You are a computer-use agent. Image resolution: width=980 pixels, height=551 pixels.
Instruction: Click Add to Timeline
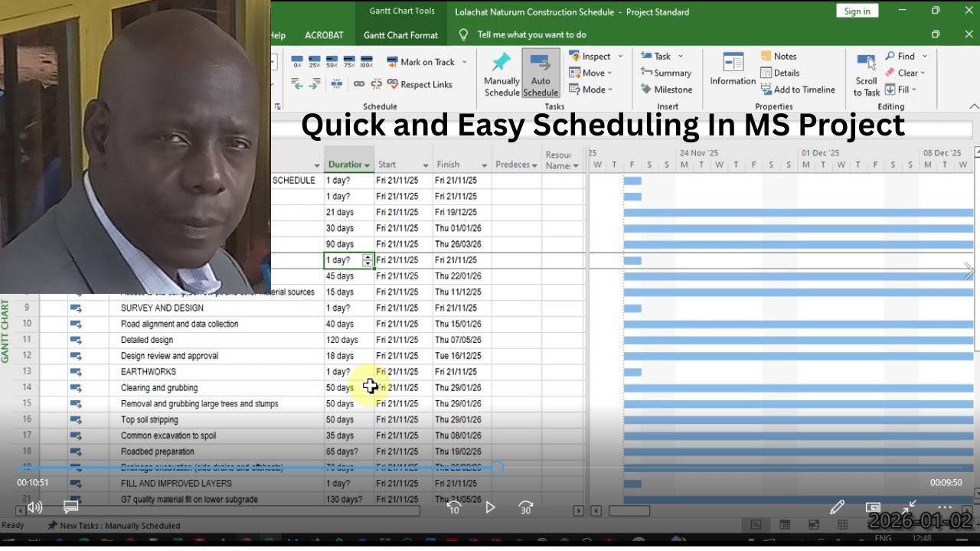tap(798, 90)
